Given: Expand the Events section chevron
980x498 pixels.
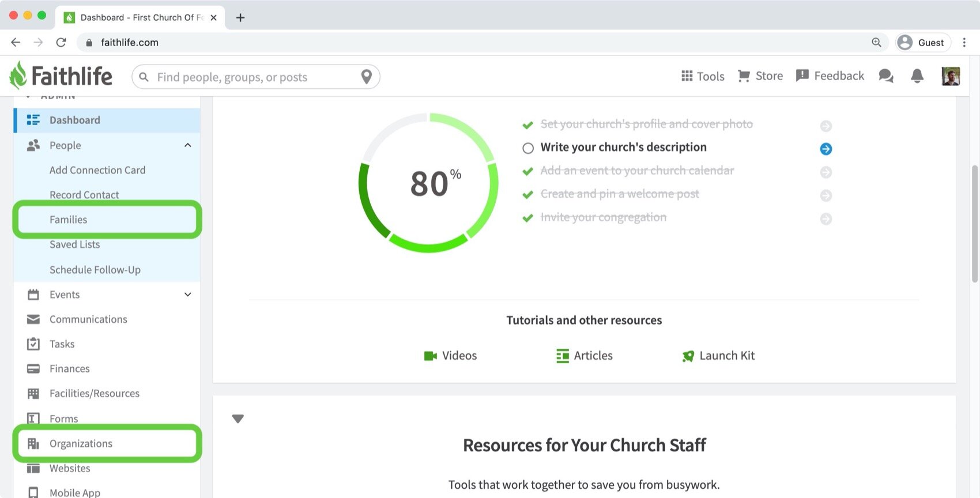Looking at the screenshot, I should 187,295.
